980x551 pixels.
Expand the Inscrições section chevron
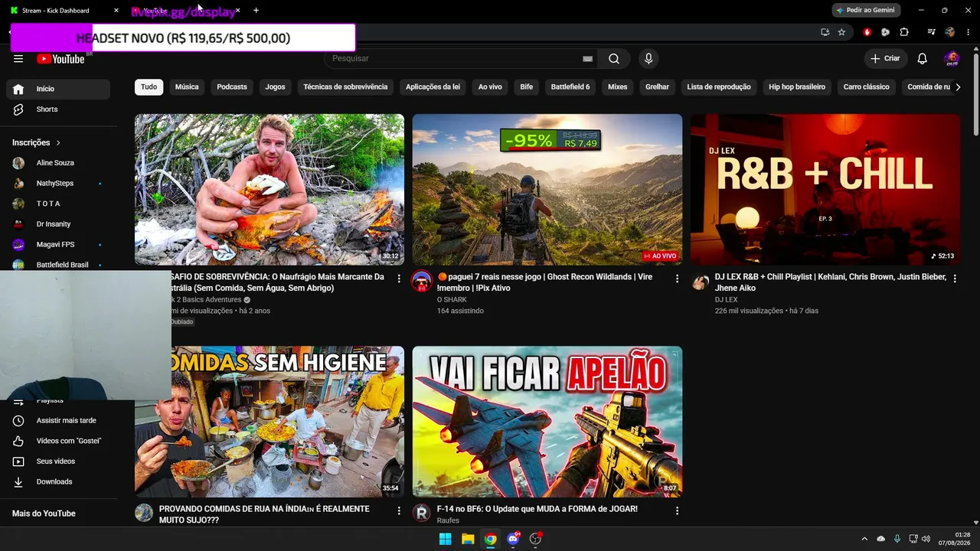pyautogui.click(x=58, y=142)
